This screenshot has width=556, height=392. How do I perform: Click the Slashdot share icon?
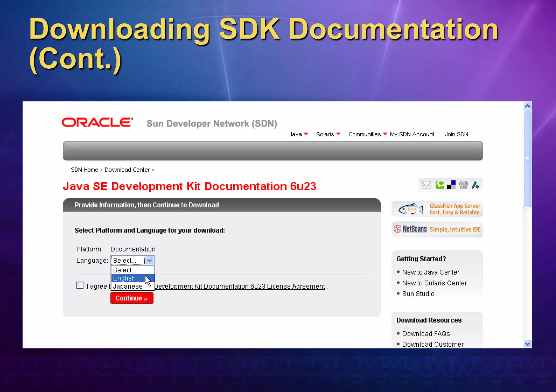[x=475, y=185]
